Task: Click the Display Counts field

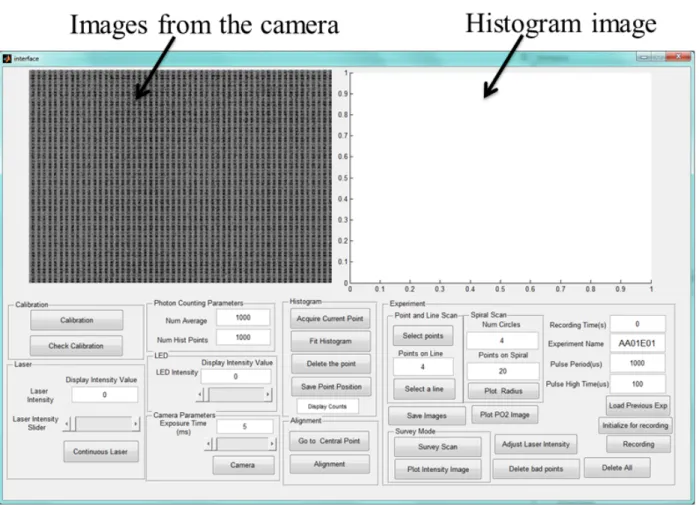Action: click(x=328, y=406)
